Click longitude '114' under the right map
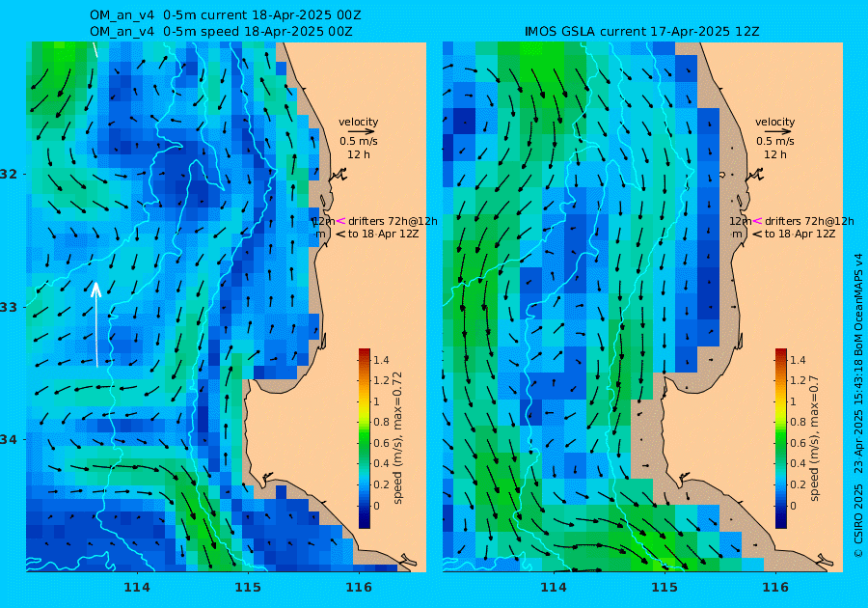Screen dimensions: 868x608 (554, 588)
